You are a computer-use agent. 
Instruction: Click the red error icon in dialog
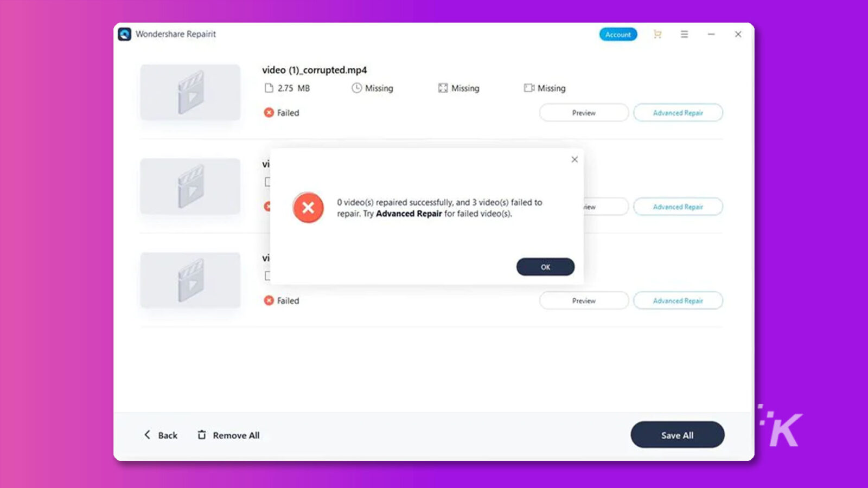(x=308, y=208)
